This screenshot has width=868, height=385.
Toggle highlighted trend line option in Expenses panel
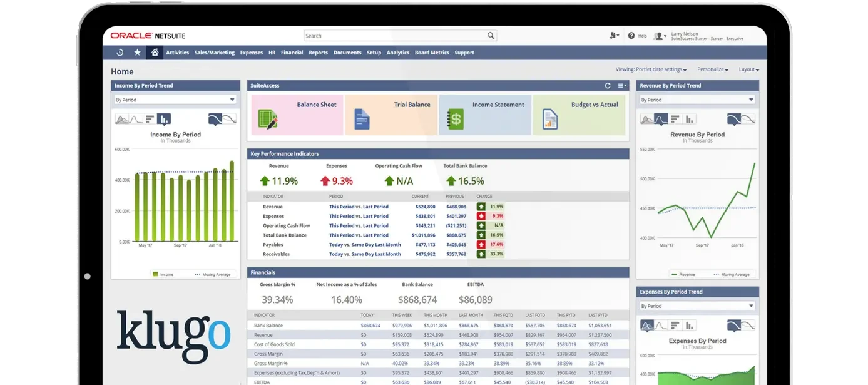(x=734, y=325)
